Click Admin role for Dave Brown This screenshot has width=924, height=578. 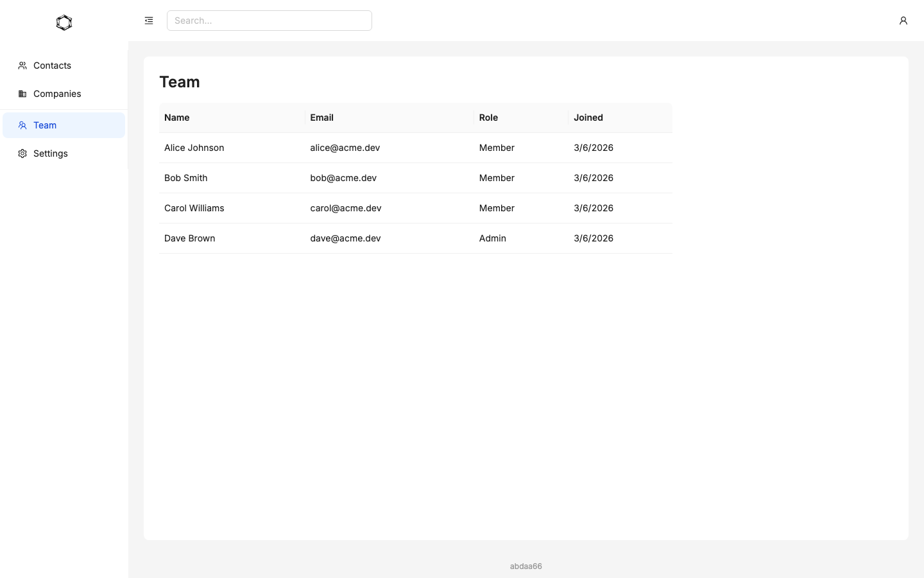click(493, 238)
